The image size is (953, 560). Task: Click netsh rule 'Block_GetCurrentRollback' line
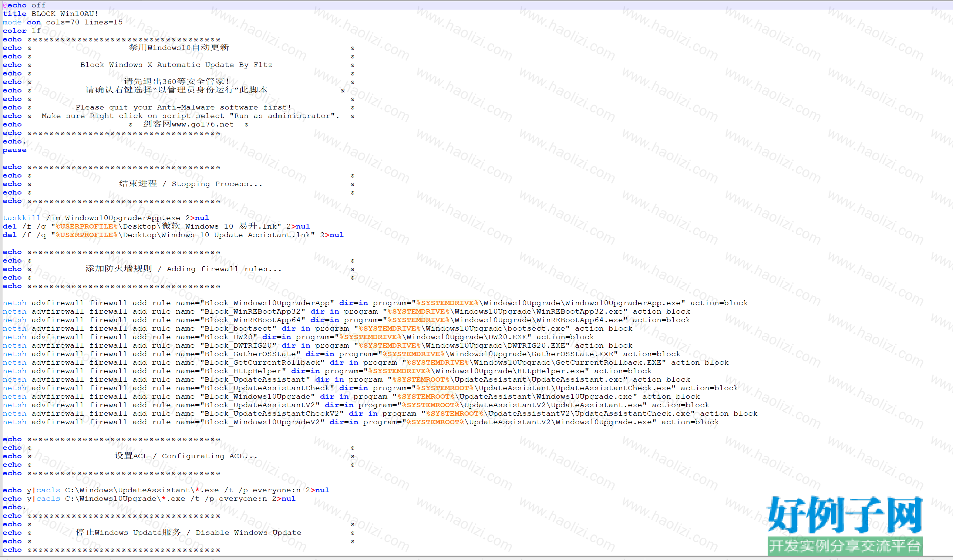[x=366, y=362]
